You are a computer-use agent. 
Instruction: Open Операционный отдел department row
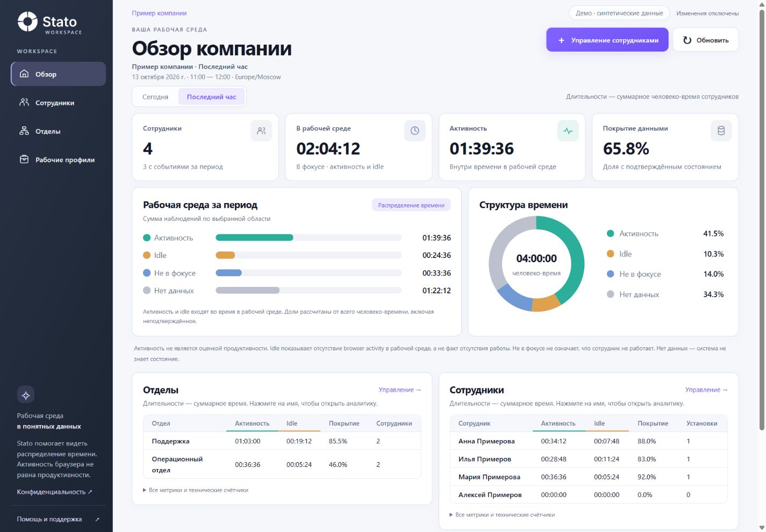pyautogui.click(x=282, y=464)
